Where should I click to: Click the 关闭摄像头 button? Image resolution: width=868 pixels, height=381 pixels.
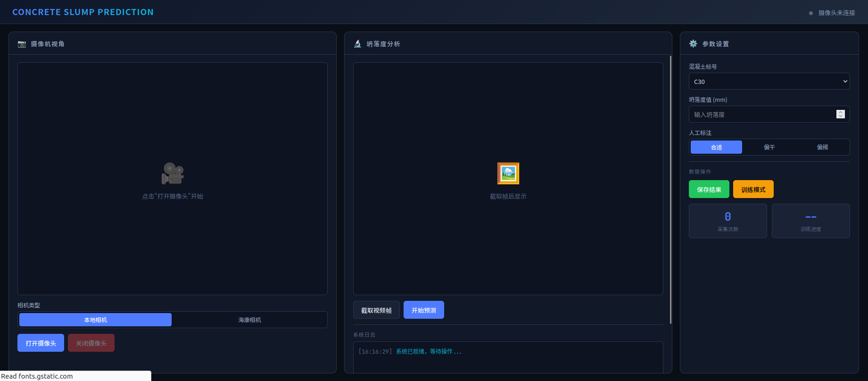click(x=91, y=343)
